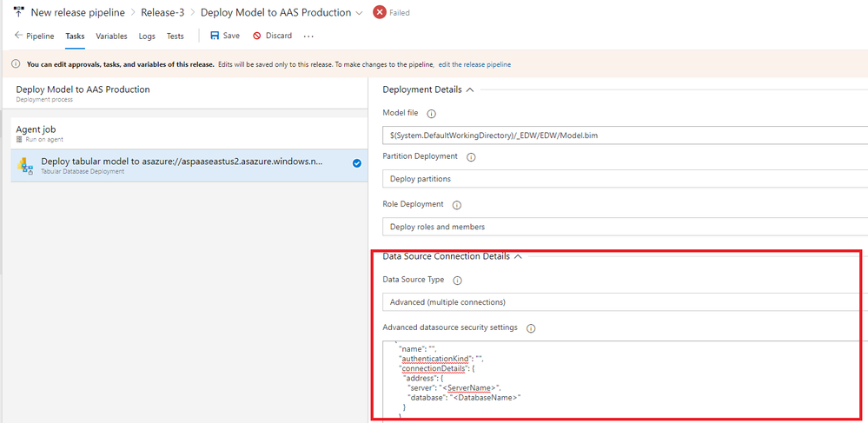The image size is (868, 423).
Task: Click the info icon beside Role Deployment
Action: pyautogui.click(x=456, y=205)
